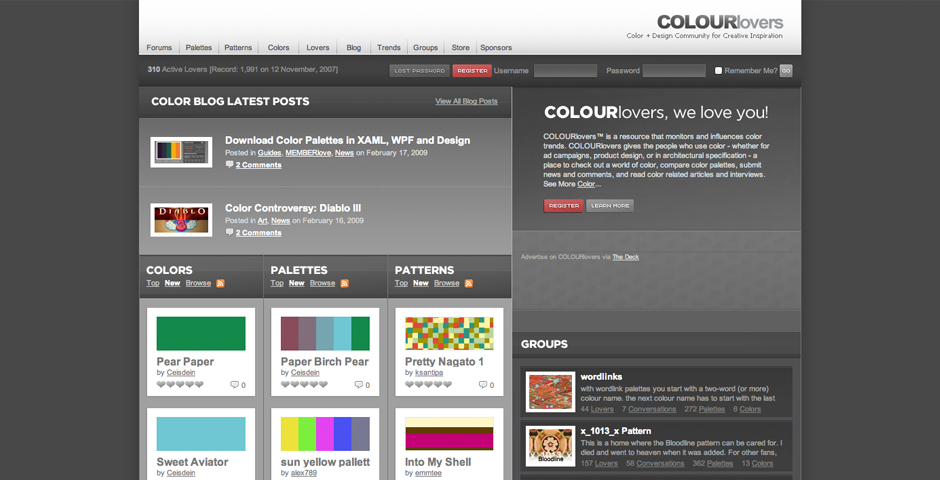Open the wordlinks group thumbnail

(x=550, y=392)
